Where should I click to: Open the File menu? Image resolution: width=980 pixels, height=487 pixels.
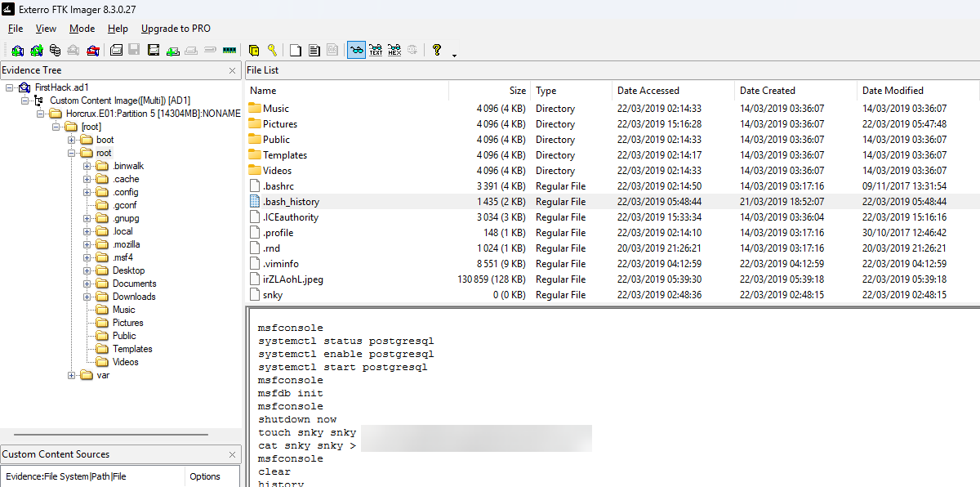point(16,29)
